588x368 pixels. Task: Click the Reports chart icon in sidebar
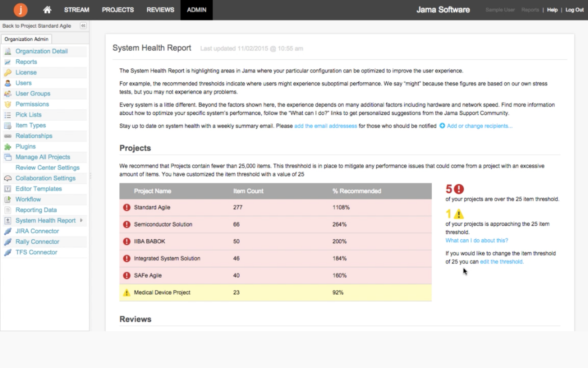(8, 62)
